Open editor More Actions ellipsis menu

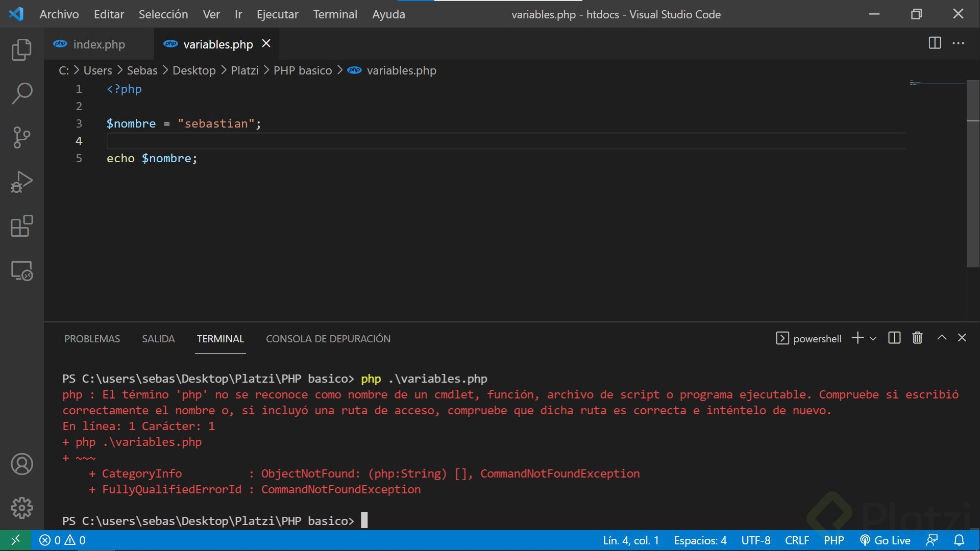tap(959, 43)
